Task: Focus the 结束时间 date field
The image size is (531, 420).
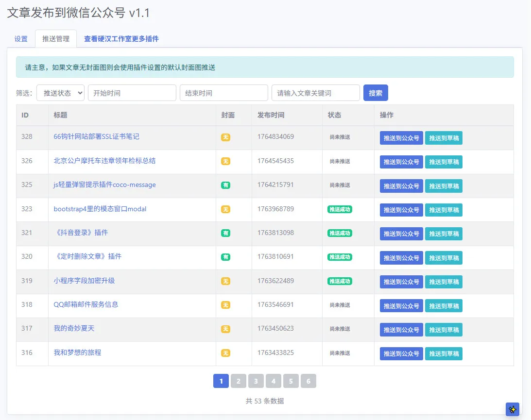Action: click(224, 93)
